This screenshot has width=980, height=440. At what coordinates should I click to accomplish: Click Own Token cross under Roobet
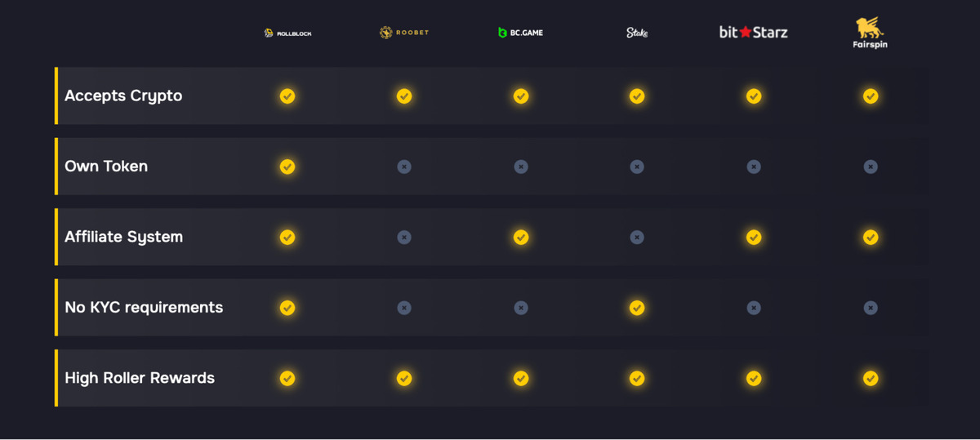pyautogui.click(x=404, y=167)
